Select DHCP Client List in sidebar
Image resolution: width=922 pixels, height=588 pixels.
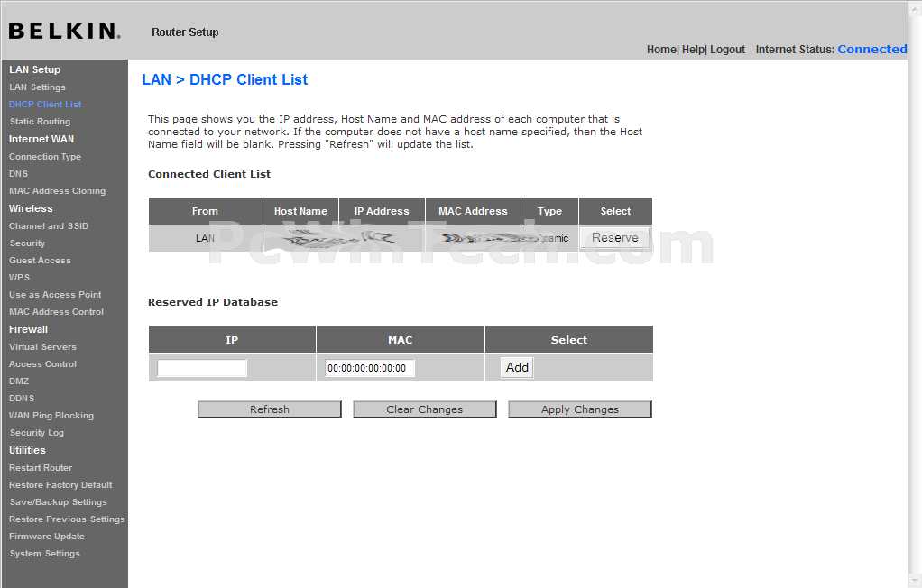[45, 104]
